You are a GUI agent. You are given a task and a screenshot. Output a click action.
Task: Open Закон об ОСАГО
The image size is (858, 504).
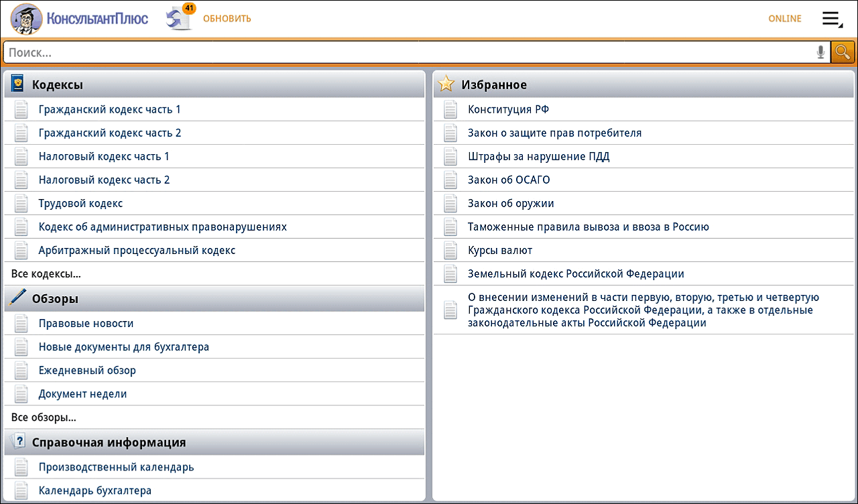coord(643,180)
